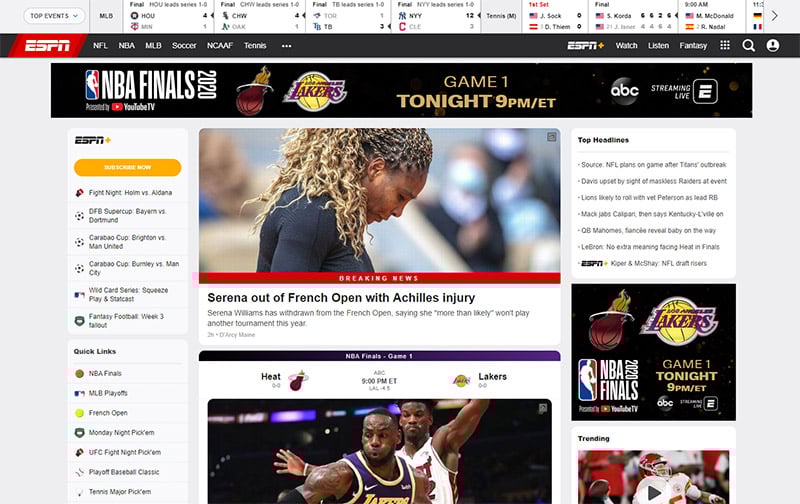Play the Trending video
Image resolution: width=800 pixels, height=504 pixels.
point(653,492)
